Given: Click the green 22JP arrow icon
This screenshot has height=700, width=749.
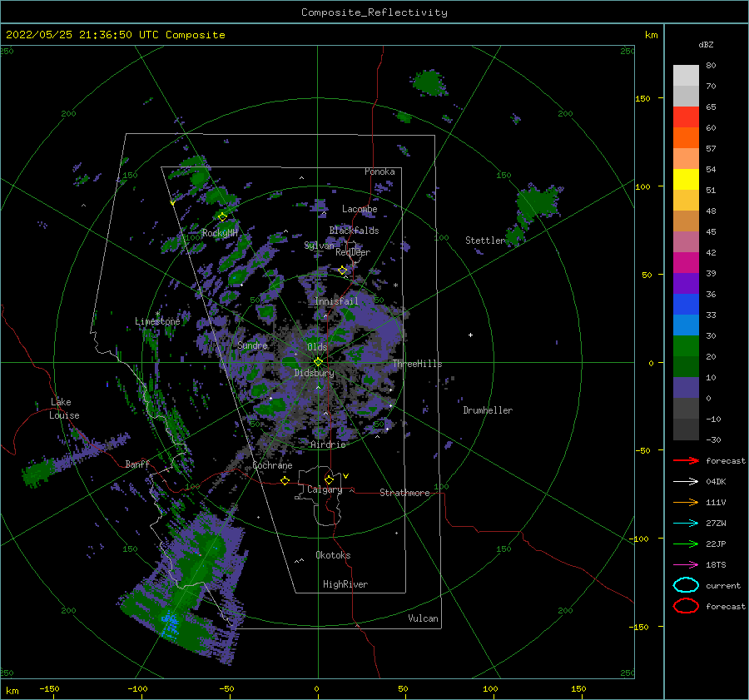Looking at the screenshot, I should point(686,544).
